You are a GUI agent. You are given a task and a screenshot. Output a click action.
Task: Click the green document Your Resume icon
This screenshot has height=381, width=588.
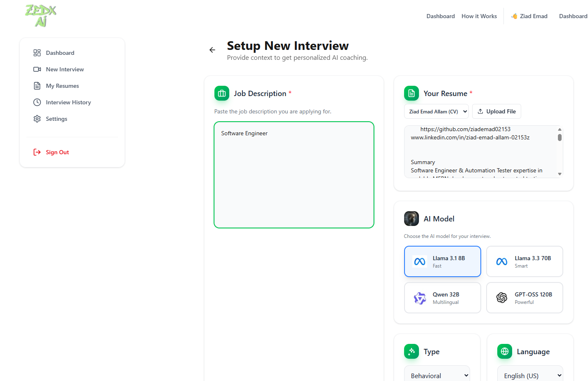point(411,93)
